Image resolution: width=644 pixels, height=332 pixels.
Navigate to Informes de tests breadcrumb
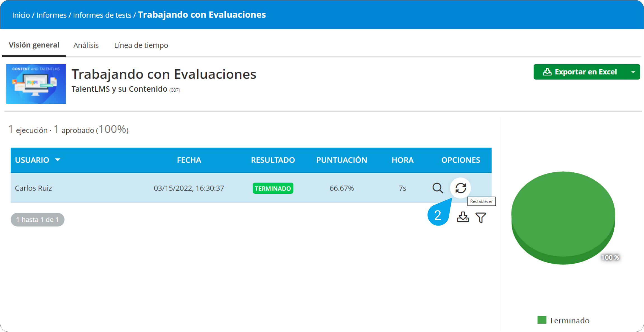(102, 15)
